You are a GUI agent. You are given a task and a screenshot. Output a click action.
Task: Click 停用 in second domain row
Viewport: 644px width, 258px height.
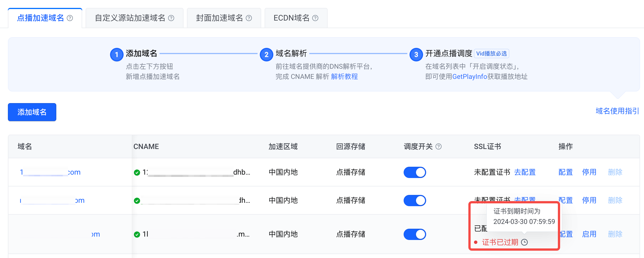589,200
